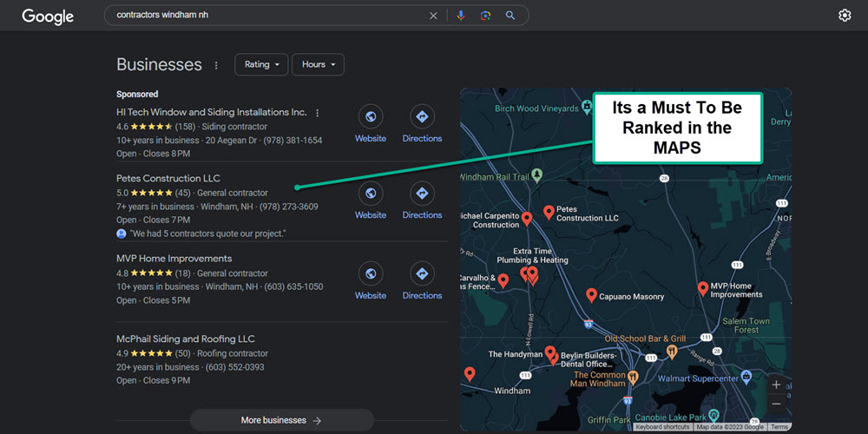Image resolution: width=868 pixels, height=434 pixels.
Task: Start voice search with microphone icon
Action: (461, 16)
